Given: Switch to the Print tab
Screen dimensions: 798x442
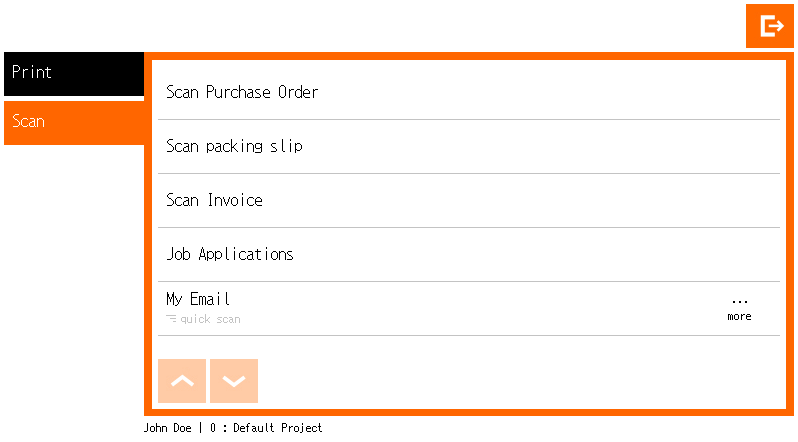Looking at the screenshot, I should (74, 73).
